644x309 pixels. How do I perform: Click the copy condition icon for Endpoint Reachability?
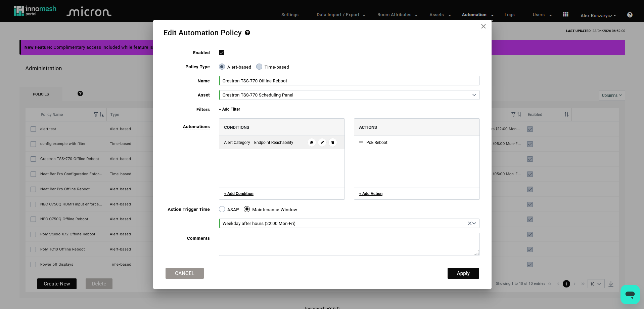[312, 143]
